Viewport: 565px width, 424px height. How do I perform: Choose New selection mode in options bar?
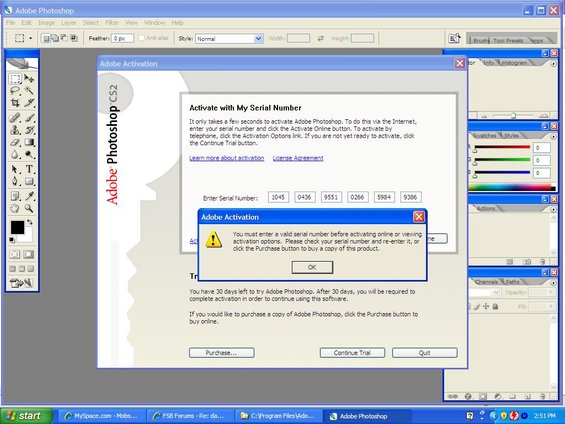[45, 38]
